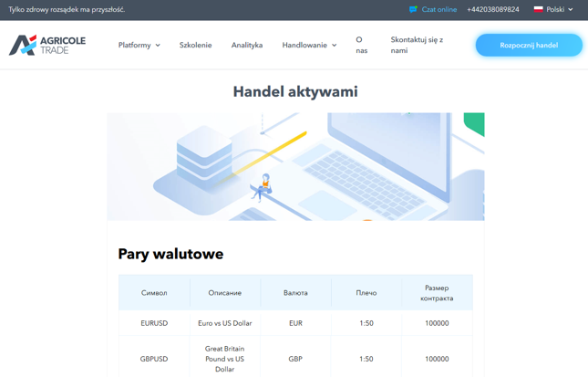Click the Agricole Trade logo
The height and width of the screenshot is (377, 588).
47,45
